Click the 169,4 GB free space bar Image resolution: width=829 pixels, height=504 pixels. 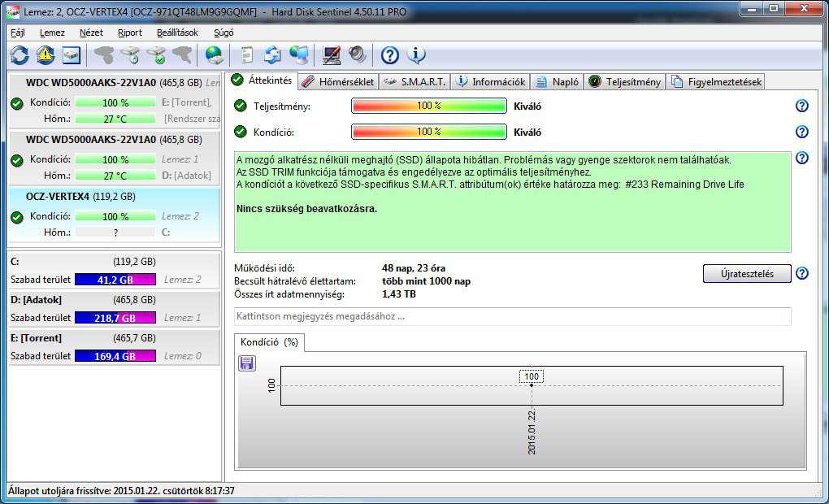coord(115,356)
